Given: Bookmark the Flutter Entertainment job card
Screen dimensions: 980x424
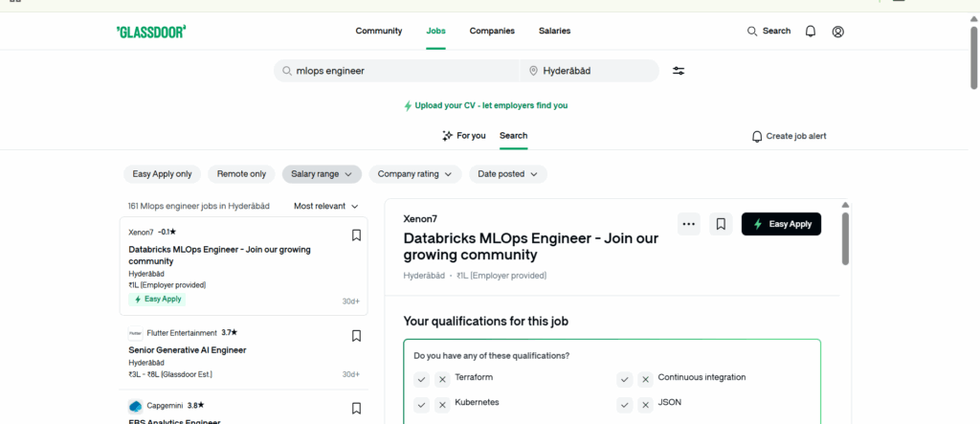Looking at the screenshot, I should tap(356, 336).
